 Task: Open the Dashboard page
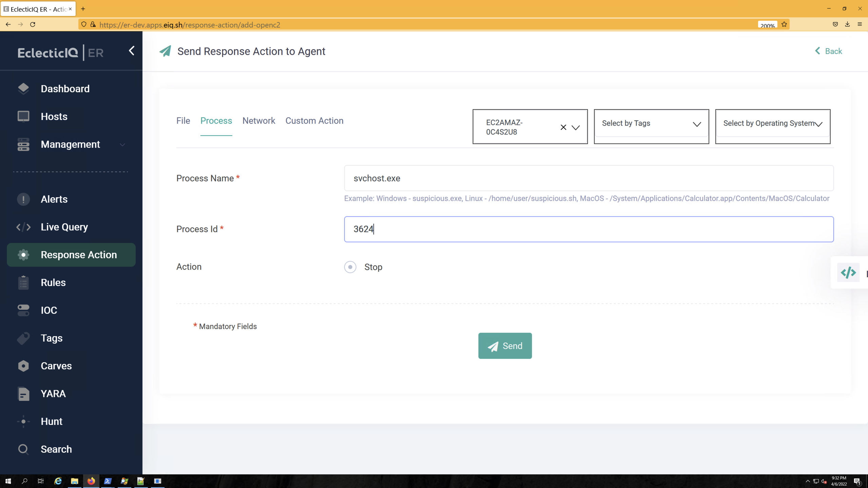(65, 89)
